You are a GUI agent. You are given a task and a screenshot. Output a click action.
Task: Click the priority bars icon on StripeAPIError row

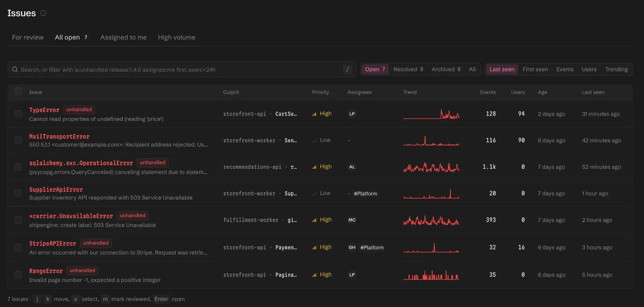pyautogui.click(x=314, y=247)
